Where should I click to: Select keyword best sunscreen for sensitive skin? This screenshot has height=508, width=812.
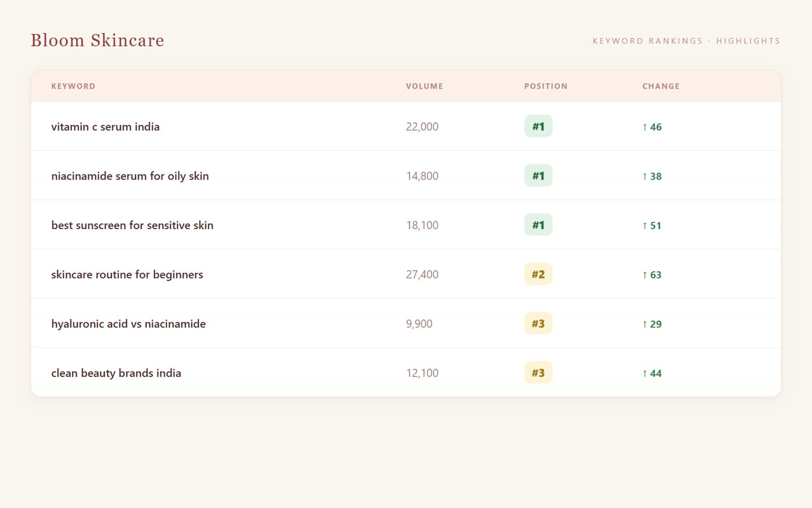click(x=132, y=225)
